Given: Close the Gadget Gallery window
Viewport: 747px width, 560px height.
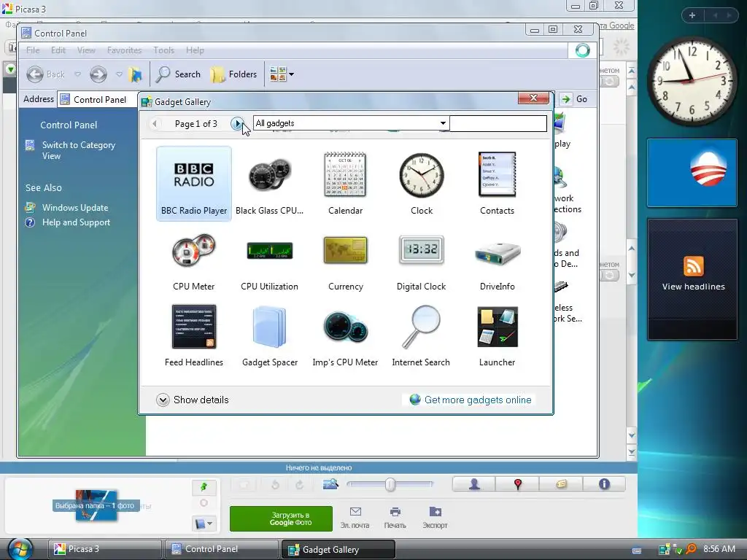Looking at the screenshot, I should (x=533, y=98).
